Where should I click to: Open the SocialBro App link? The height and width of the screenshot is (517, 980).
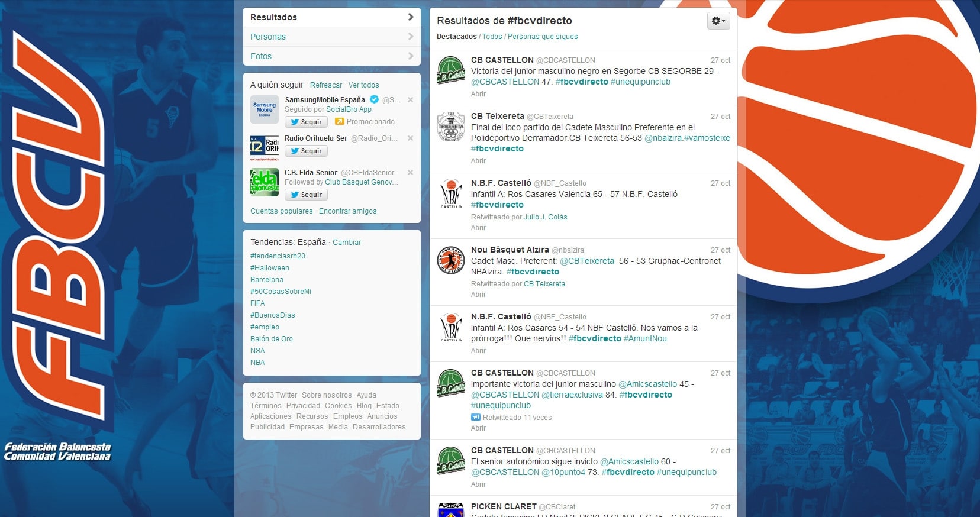(x=349, y=109)
